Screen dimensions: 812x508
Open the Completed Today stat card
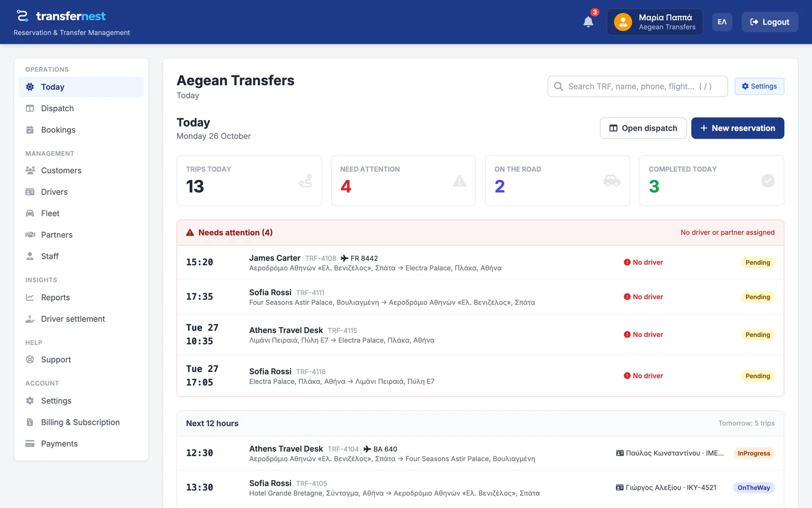pos(712,180)
